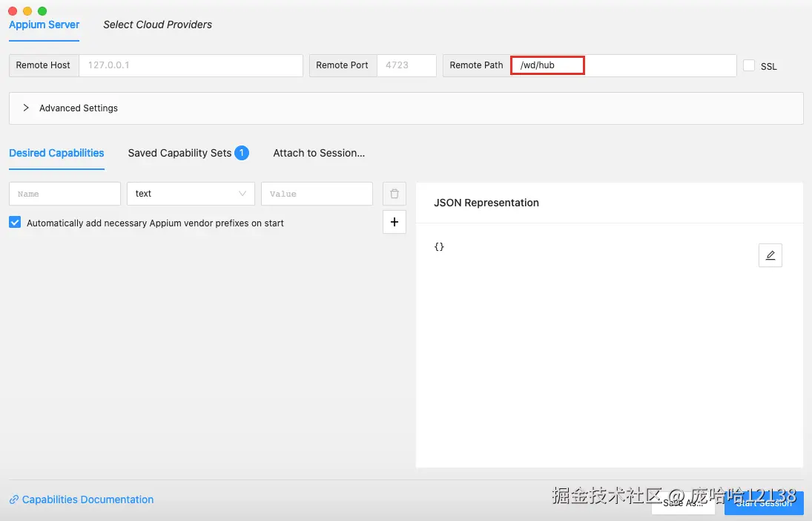Click the capability Value input
The image size is (812, 521).
tap(317, 194)
